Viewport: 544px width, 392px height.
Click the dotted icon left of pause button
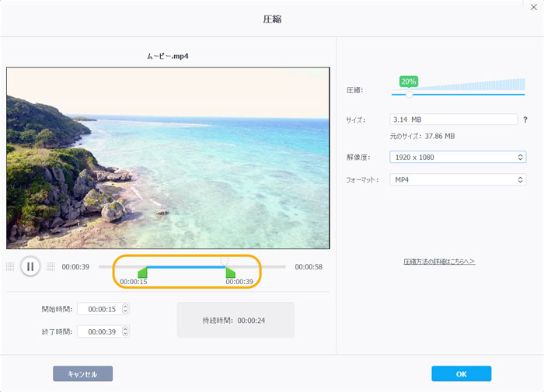pos(10,266)
